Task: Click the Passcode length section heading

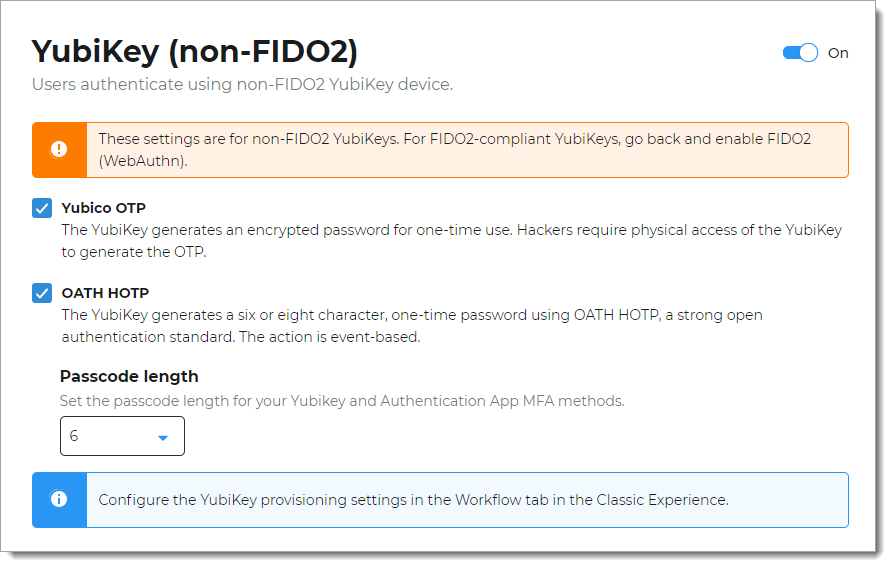Action: click(129, 376)
